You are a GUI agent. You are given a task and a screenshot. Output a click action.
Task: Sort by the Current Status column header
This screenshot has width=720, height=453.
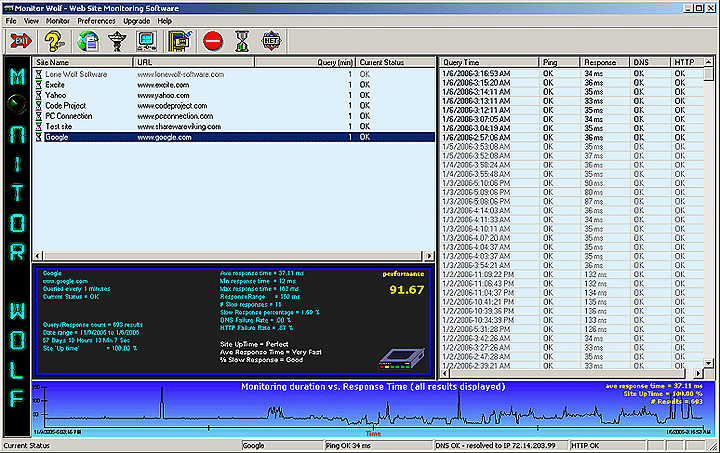point(395,62)
